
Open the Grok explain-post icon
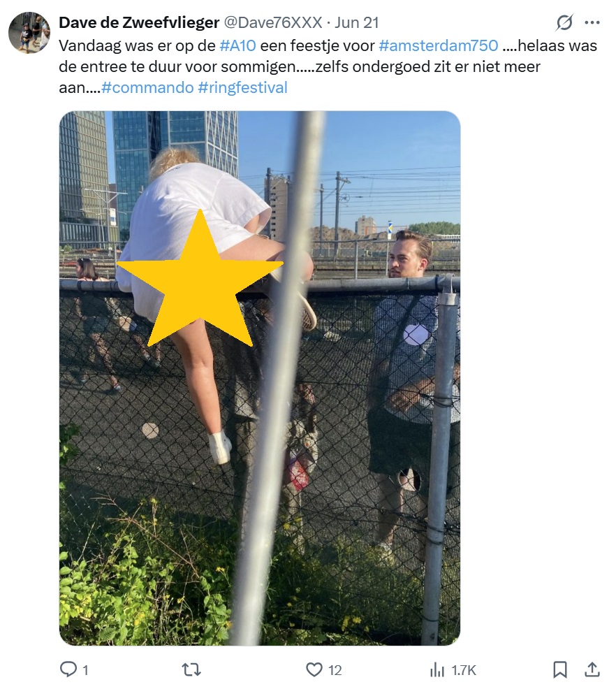pyautogui.click(x=564, y=22)
